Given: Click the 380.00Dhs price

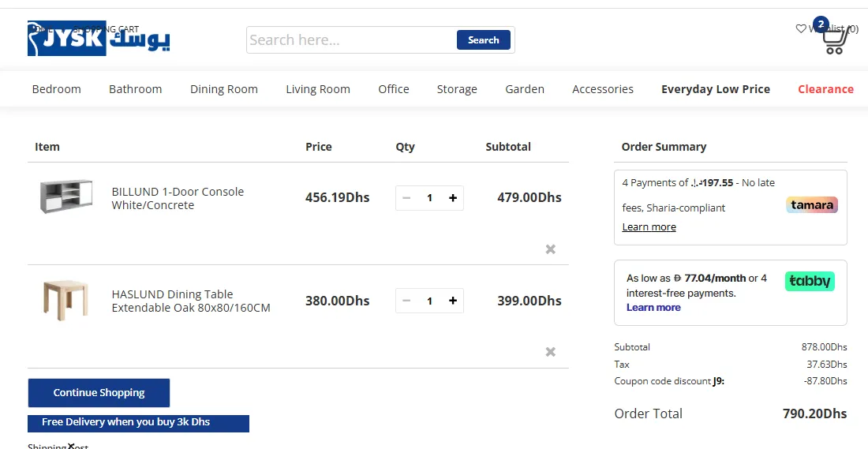Looking at the screenshot, I should coord(338,301).
